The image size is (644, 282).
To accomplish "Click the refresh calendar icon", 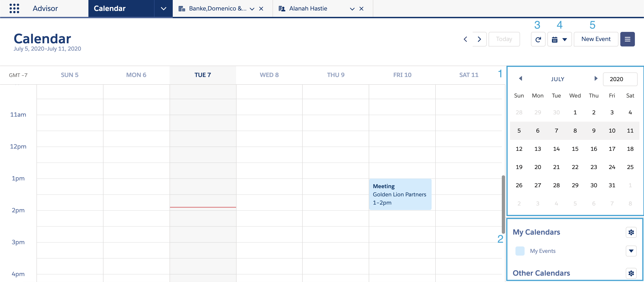I will 538,39.
